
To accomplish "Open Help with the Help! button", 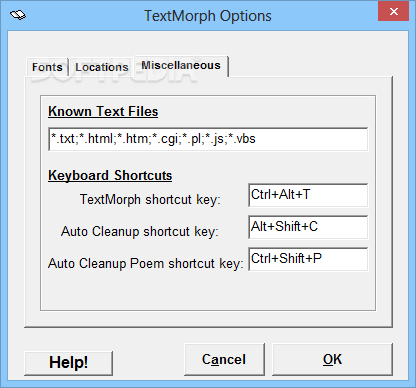I will [x=69, y=363].
